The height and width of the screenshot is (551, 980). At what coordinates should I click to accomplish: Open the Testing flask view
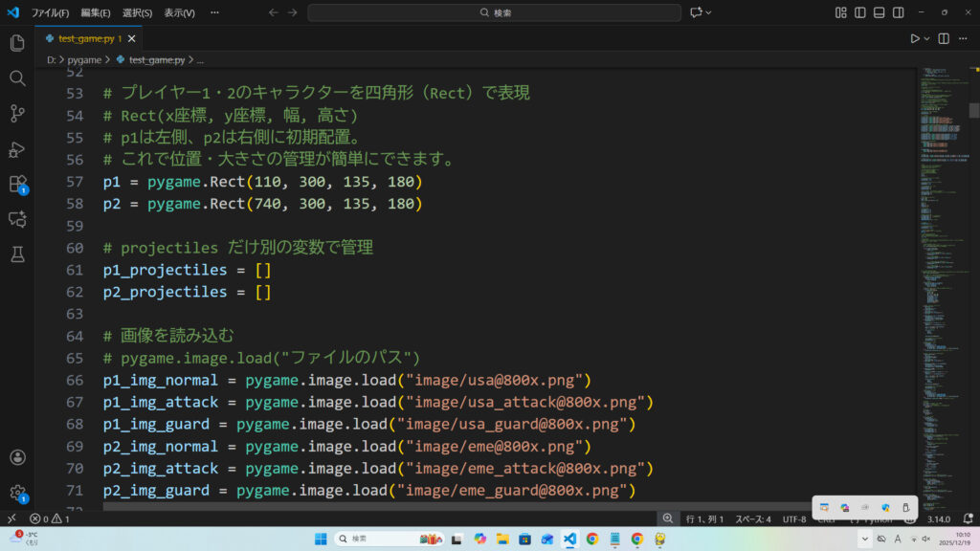click(x=17, y=253)
